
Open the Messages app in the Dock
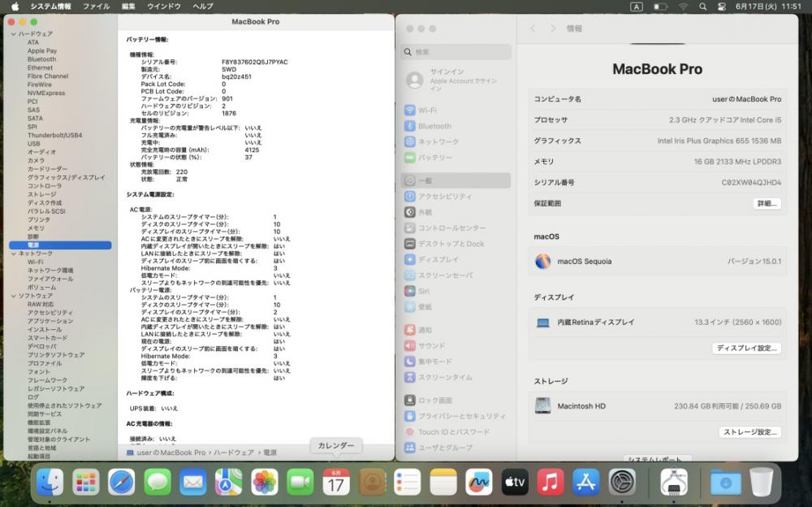(158, 482)
